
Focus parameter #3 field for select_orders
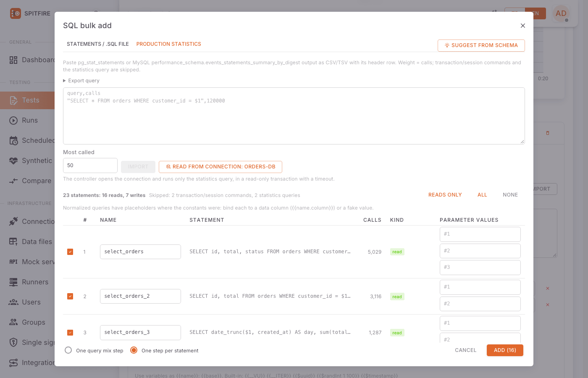pyautogui.click(x=480, y=268)
